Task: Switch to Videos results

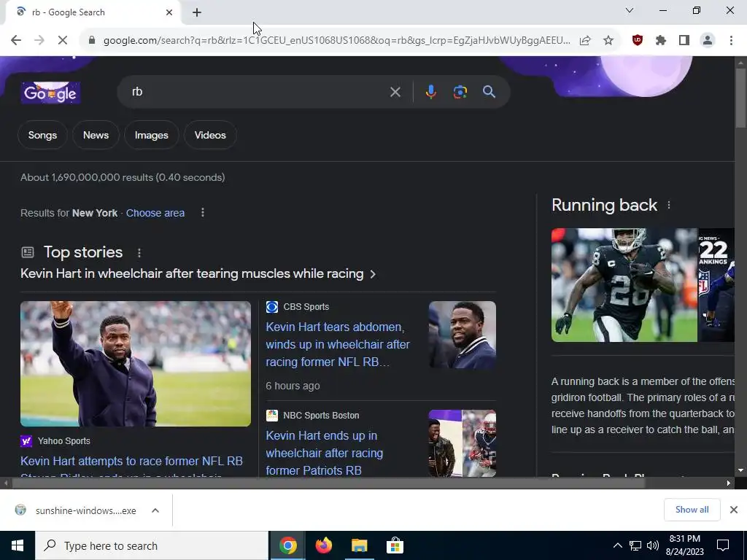Action: pyautogui.click(x=210, y=135)
